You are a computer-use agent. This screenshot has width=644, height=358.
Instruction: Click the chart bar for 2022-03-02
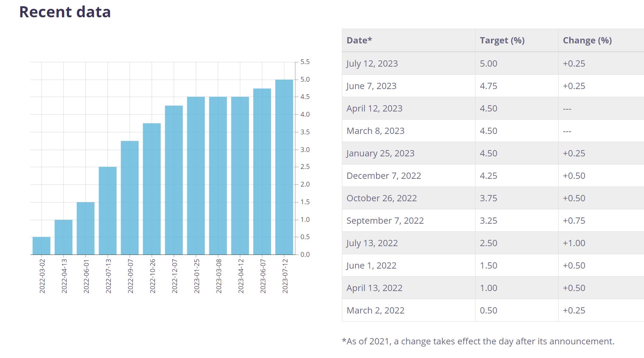point(42,246)
